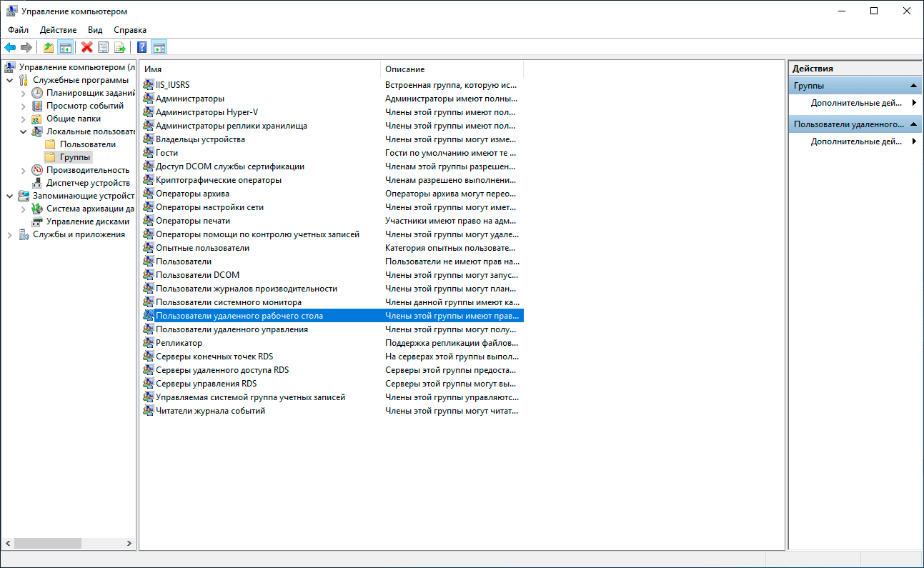This screenshot has width=924, height=568.
Task: Open Управление дисками via its disk icon
Action: [x=37, y=221]
